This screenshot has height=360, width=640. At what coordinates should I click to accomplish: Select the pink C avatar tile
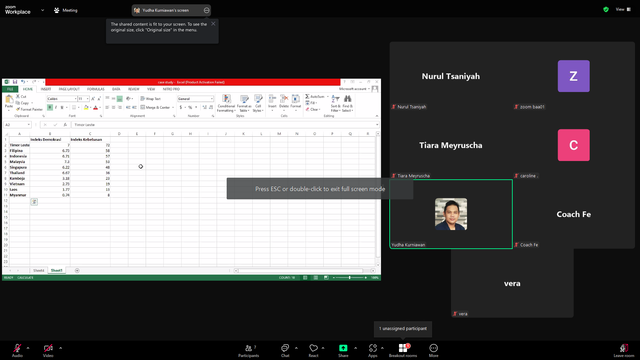[x=573, y=145]
